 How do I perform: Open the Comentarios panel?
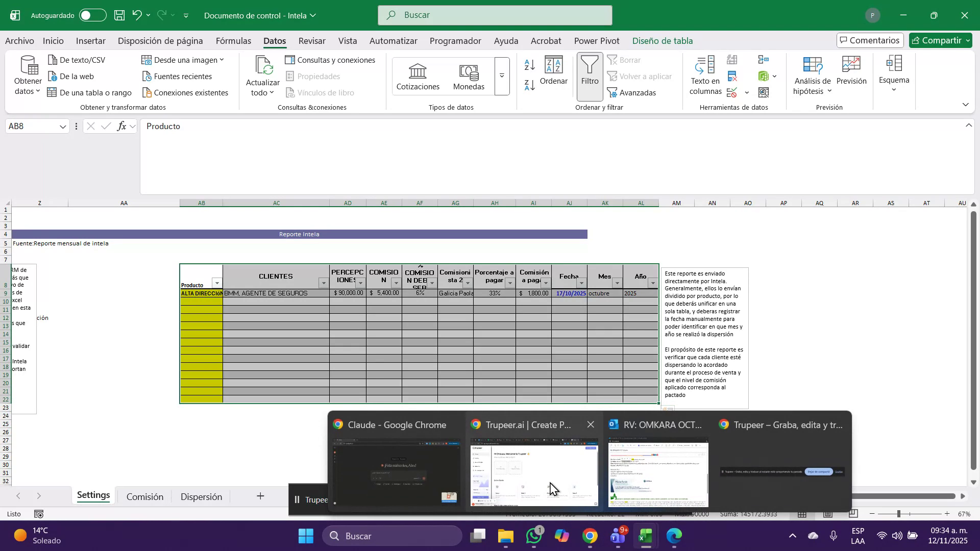pyautogui.click(x=869, y=40)
